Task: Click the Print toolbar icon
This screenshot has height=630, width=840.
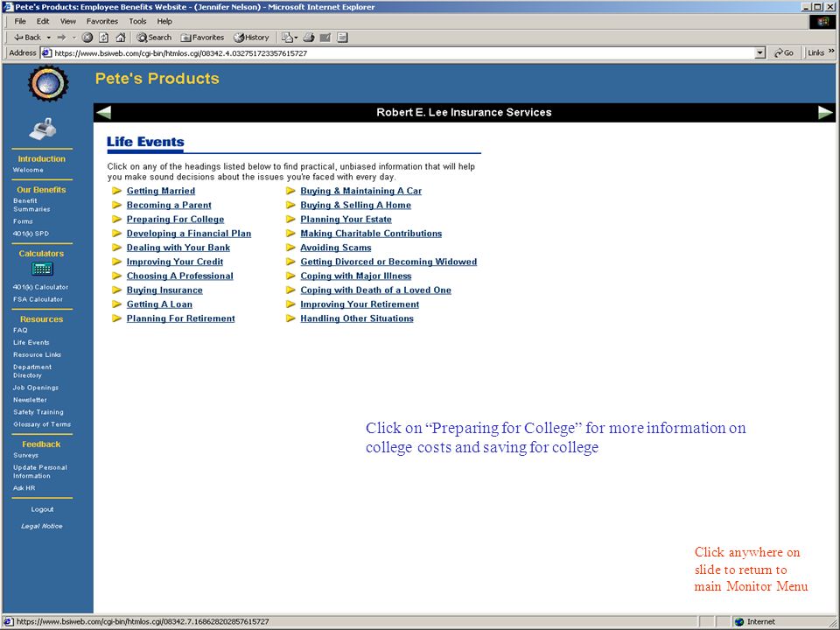Action: pyautogui.click(x=309, y=38)
